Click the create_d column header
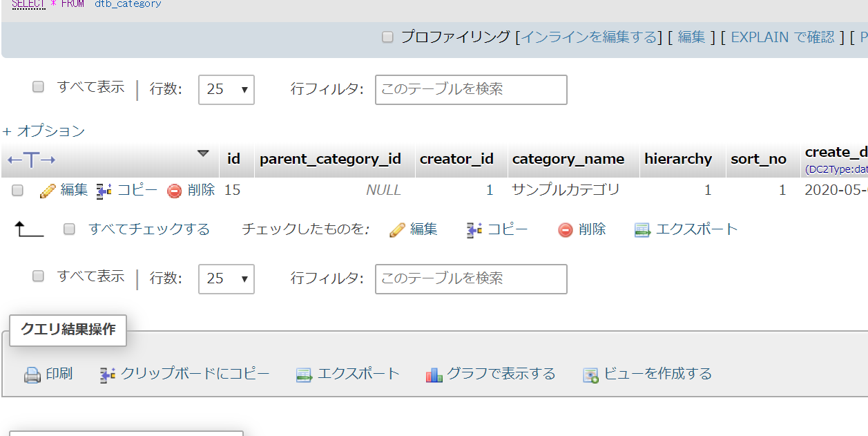This screenshot has width=868, height=436. coord(836,152)
